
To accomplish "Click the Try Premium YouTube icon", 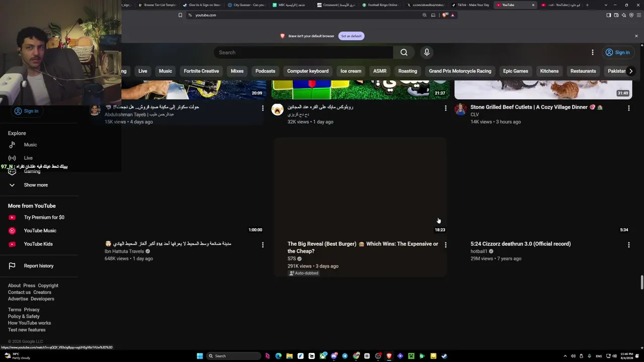I will [x=12, y=217].
